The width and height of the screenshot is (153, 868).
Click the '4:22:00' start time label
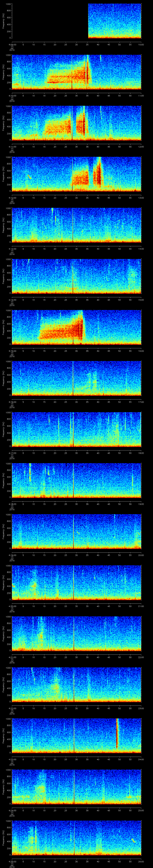click(x=12, y=708)
